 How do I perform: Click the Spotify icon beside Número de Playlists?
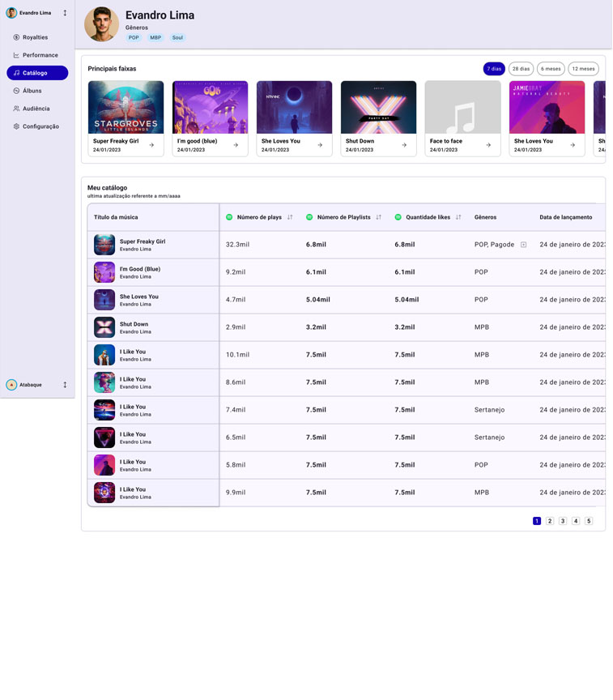tap(309, 217)
